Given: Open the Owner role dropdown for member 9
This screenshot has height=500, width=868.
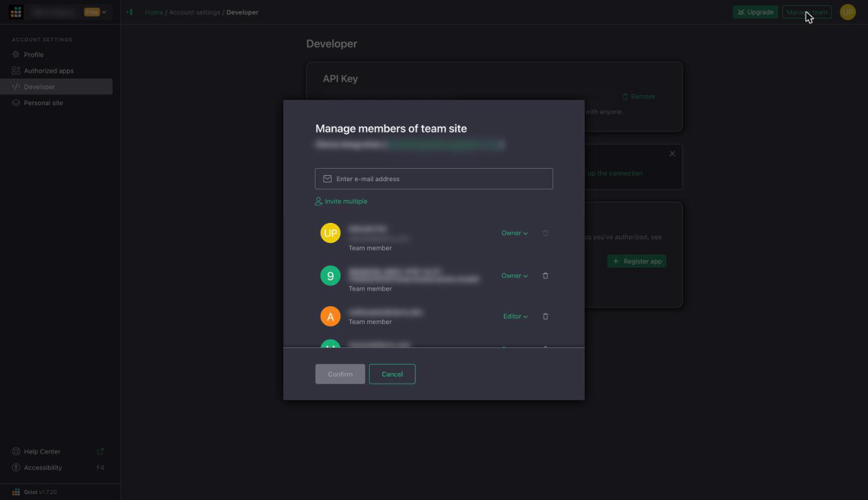Looking at the screenshot, I should pyautogui.click(x=514, y=276).
